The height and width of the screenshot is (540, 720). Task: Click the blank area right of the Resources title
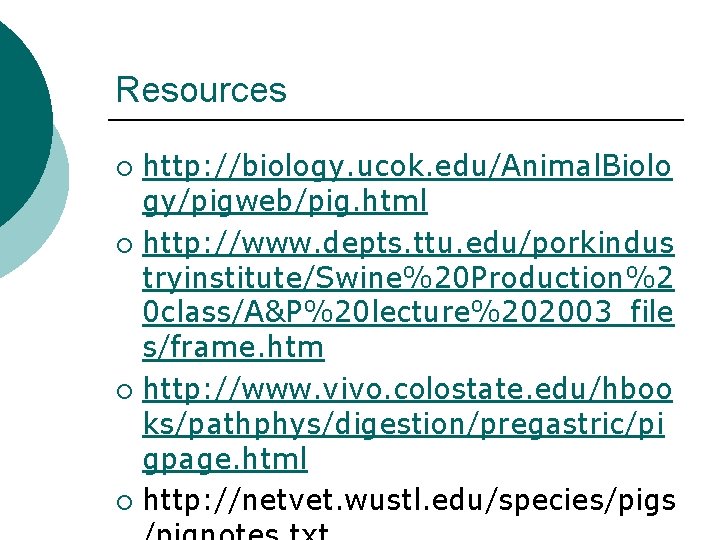click(482, 90)
